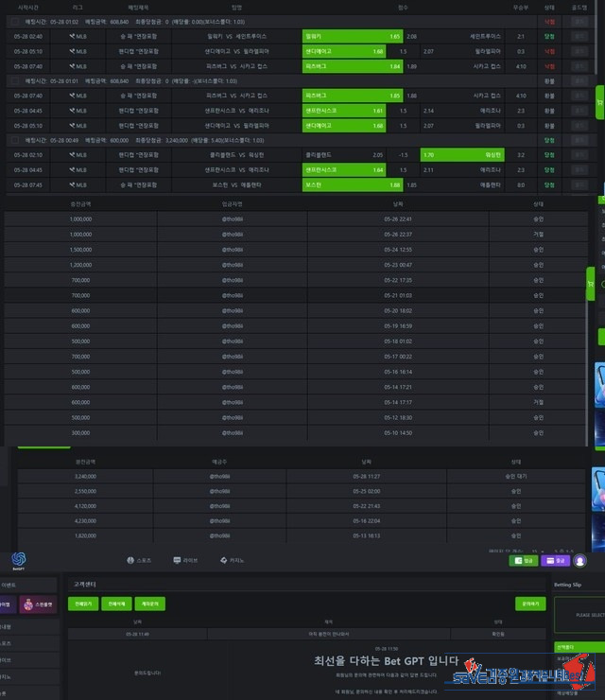Click the 1,200,000 deposit amount
The height and width of the screenshot is (700, 605).
[x=80, y=265]
